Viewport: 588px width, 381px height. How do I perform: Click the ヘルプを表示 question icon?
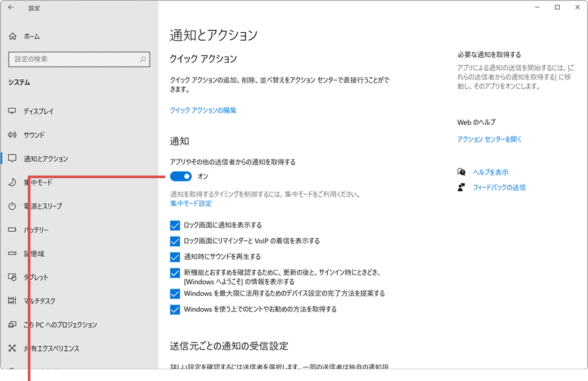point(461,172)
